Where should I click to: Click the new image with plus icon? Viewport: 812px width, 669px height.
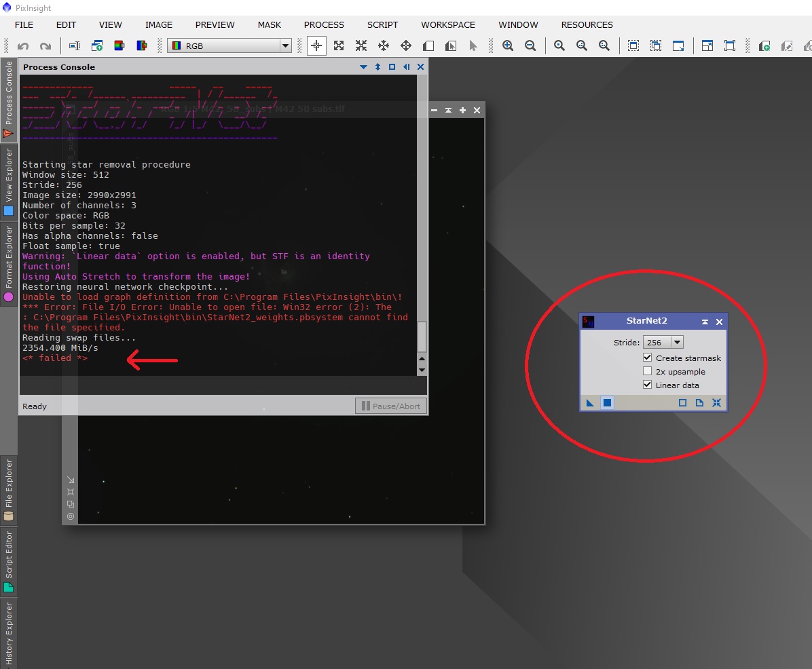point(97,46)
